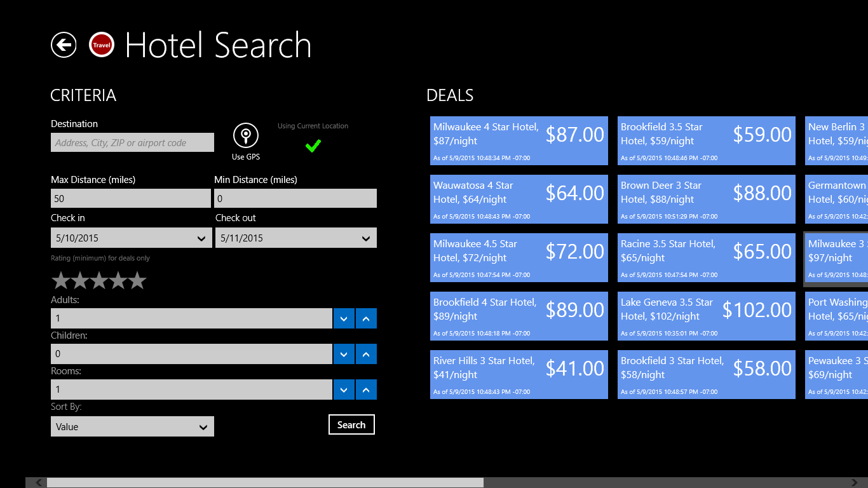Screen dimensions: 868x488
Task: Click the red Travel logo icon
Action: (x=102, y=45)
